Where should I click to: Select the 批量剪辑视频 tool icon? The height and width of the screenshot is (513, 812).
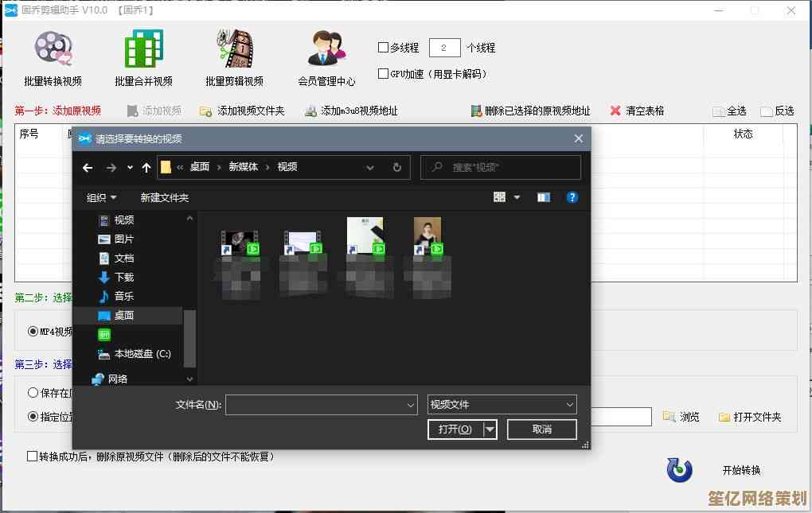pos(234,49)
